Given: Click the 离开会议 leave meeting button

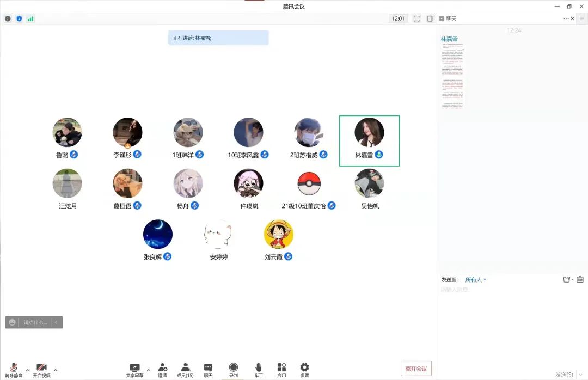Looking at the screenshot, I should click(x=416, y=369).
